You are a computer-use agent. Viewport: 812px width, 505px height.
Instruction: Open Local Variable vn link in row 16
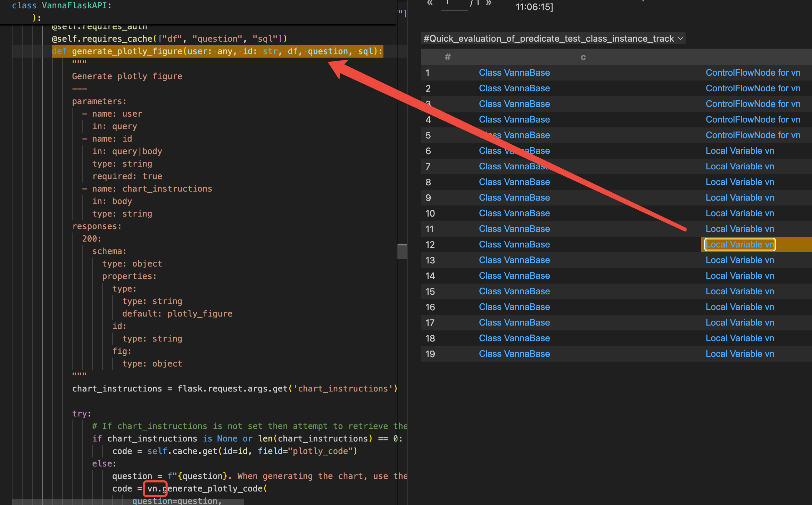pos(740,307)
